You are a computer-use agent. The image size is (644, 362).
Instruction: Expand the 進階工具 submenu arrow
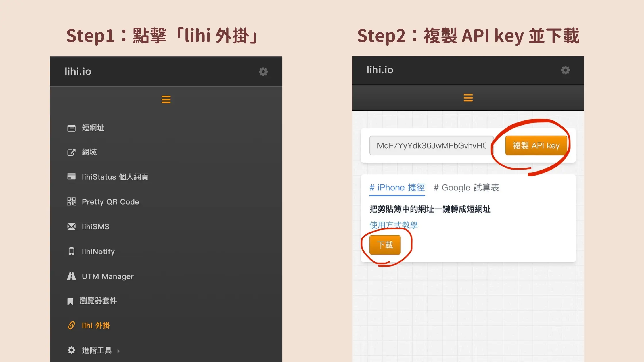[118, 351]
